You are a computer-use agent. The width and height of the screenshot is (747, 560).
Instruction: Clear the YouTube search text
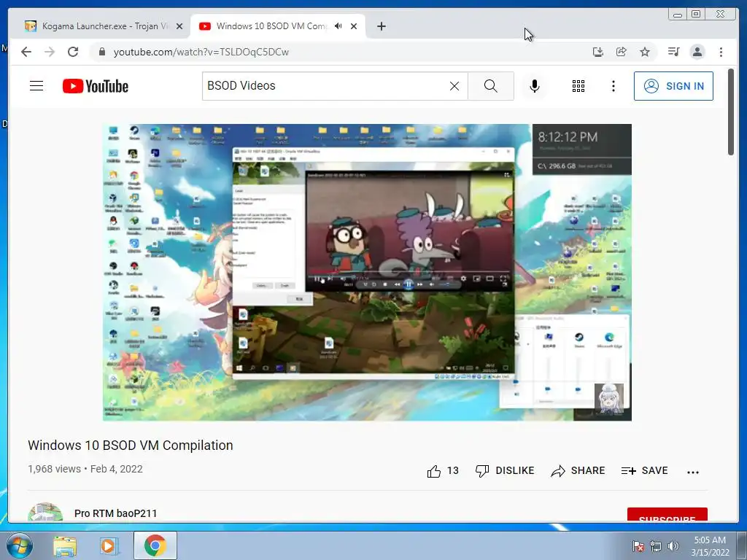tap(454, 86)
